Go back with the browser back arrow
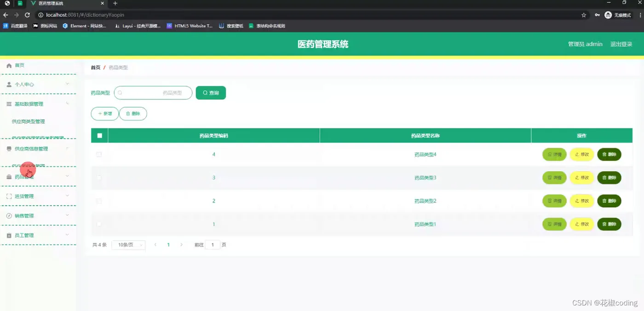Screen dimensions: 644x311 [x=6, y=15]
